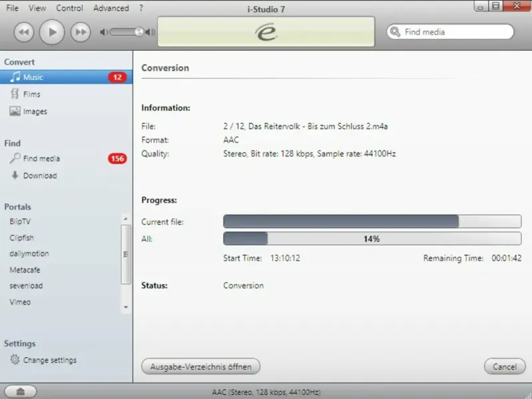532x399 pixels.
Task: Maximize the i-Studio 7 window
Action: tap(495, 6)
